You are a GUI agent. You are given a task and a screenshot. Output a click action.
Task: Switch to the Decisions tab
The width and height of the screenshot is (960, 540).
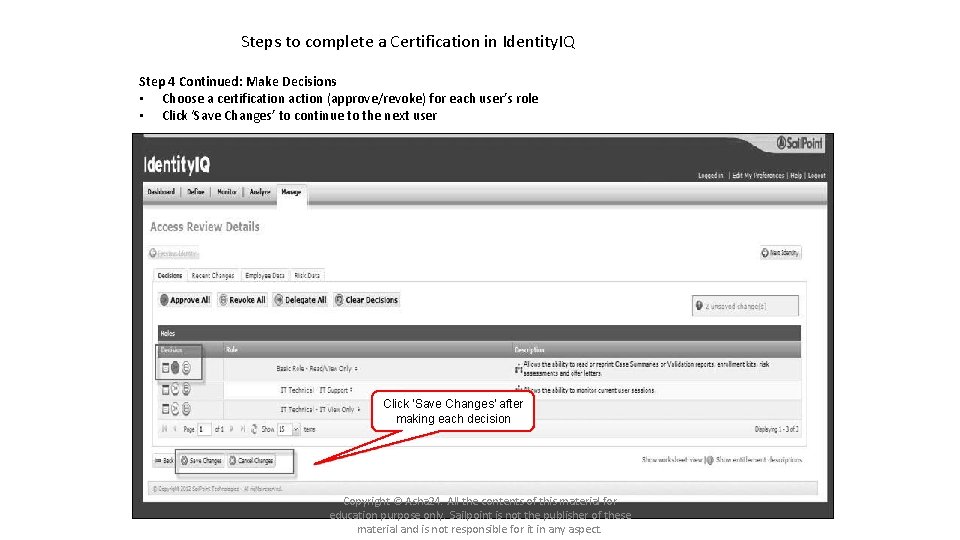pos(170,276)
